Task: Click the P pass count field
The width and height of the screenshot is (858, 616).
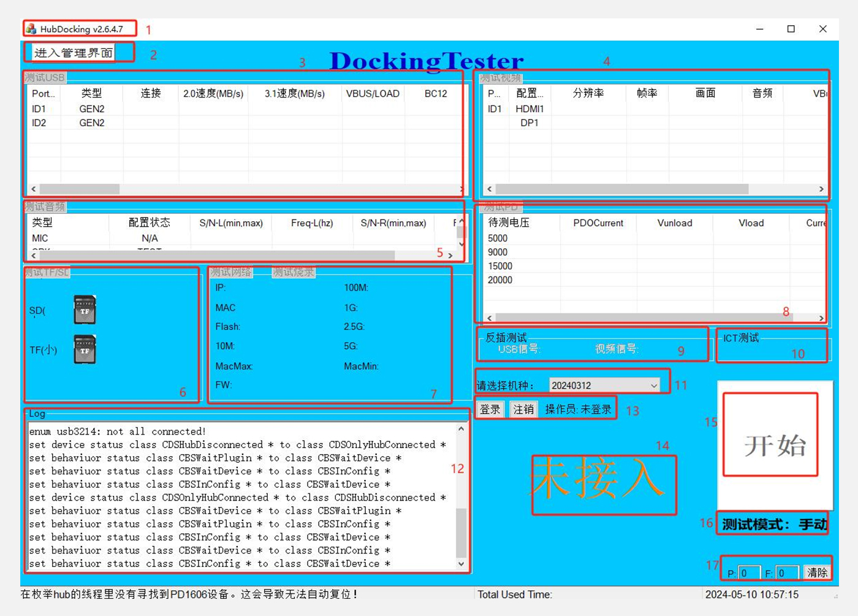Action: pos(749,573)
